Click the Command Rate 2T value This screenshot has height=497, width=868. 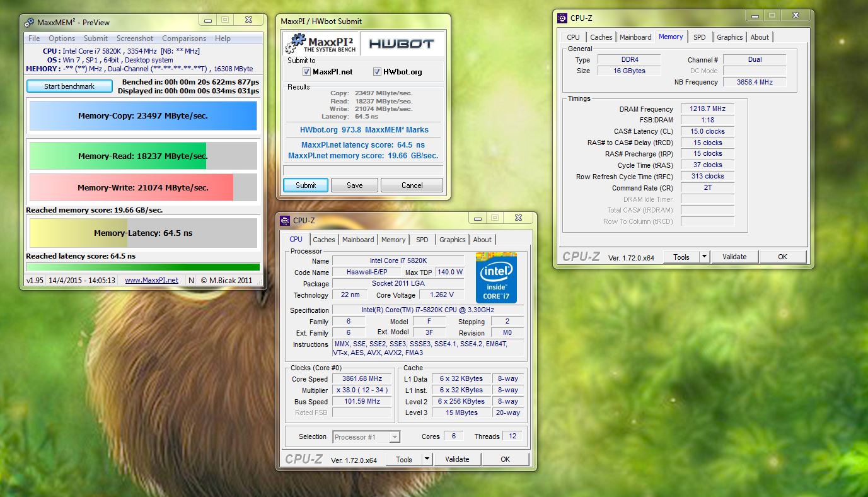point(707,188)
